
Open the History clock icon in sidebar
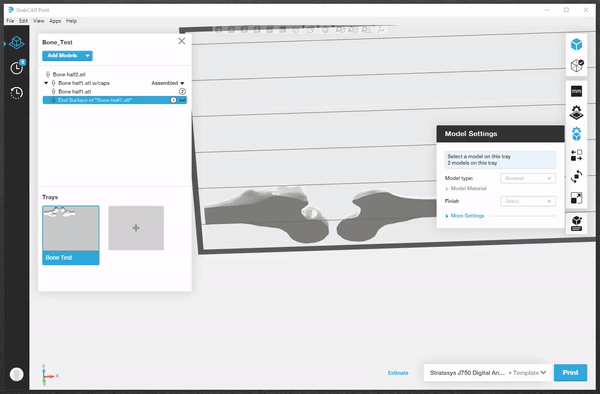point(16,93)
